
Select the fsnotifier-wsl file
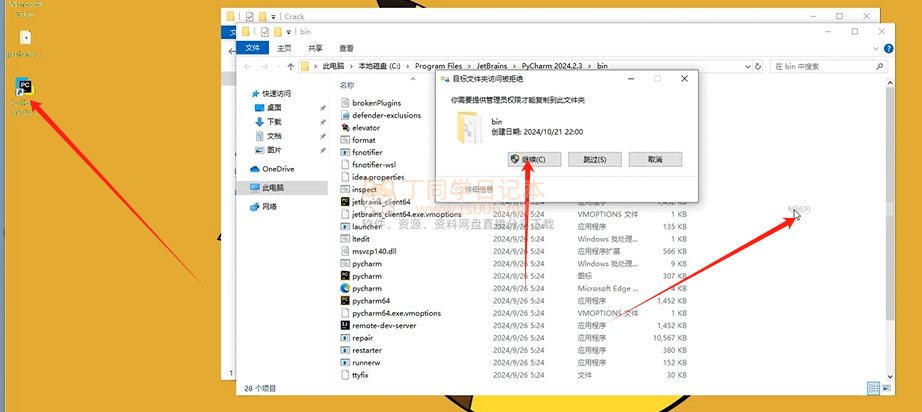coord(374,165)
